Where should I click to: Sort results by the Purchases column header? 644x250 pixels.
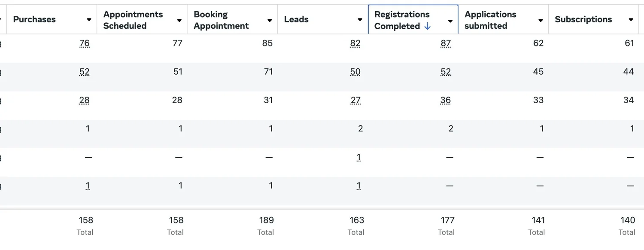(34, 19)
